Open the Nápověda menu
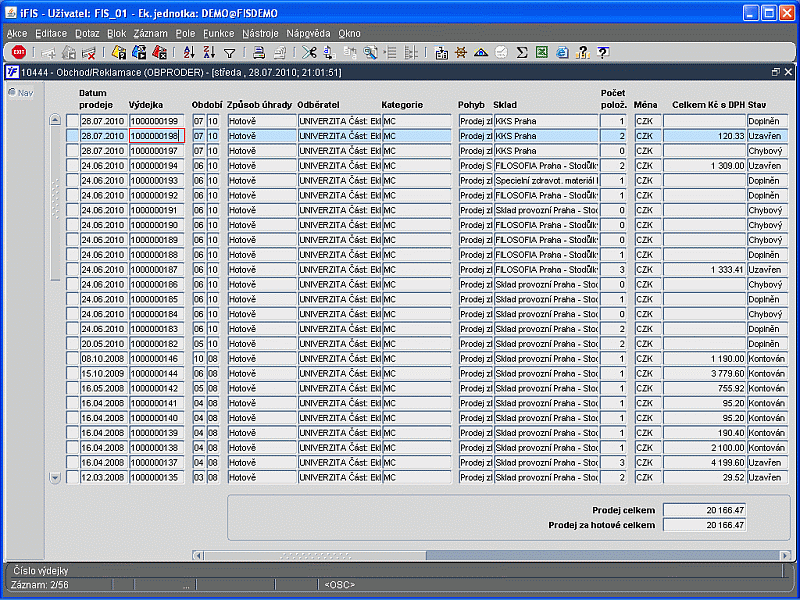Screen dimensions: 800x600 308,34
